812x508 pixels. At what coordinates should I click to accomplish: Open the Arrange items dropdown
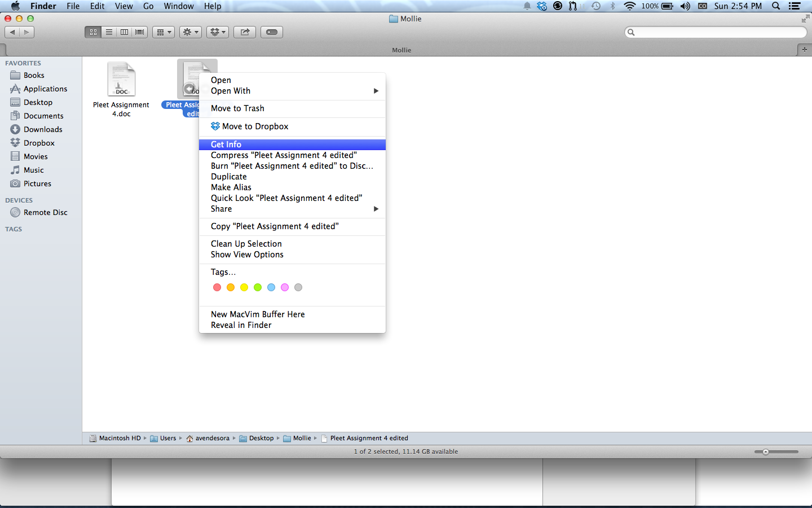164,32
